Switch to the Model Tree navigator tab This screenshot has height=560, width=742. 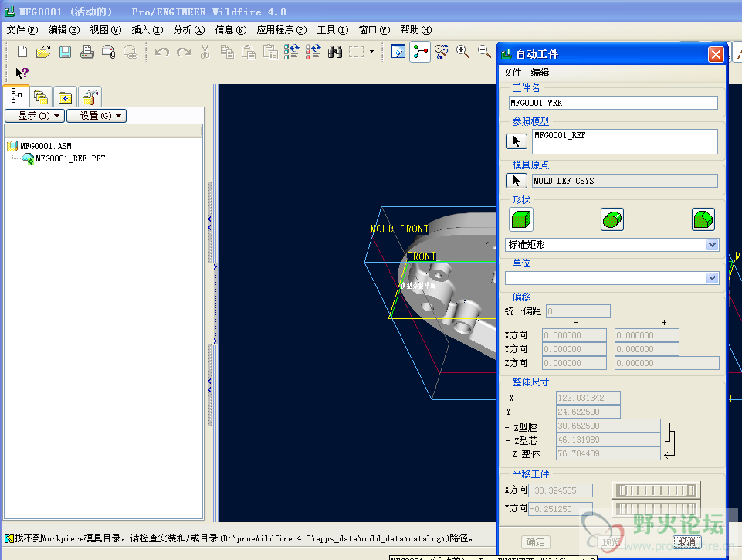(x=16, y=96)
